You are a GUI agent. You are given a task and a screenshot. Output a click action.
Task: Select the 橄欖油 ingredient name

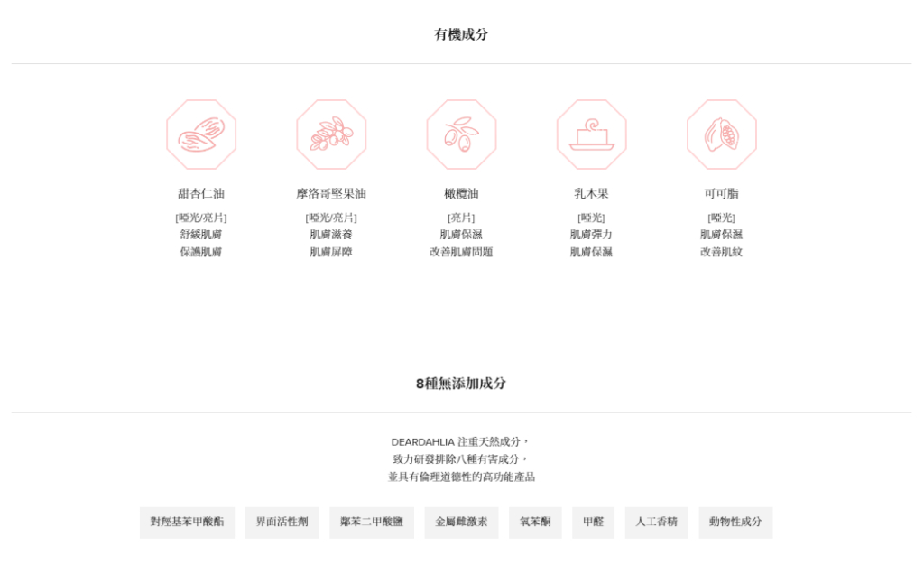461,193
